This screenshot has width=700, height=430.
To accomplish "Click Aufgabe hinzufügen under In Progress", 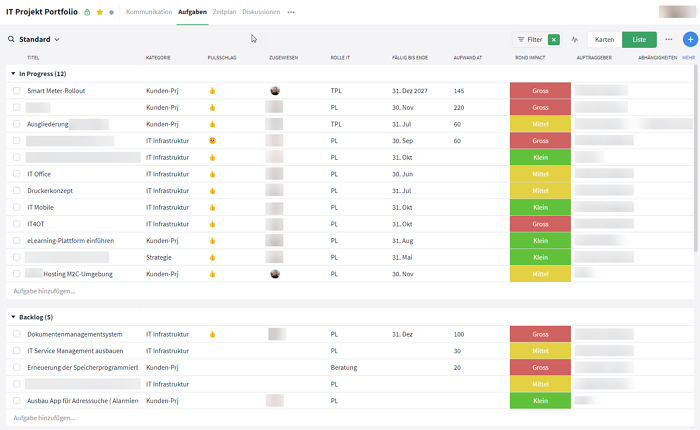I will [44, 291].
